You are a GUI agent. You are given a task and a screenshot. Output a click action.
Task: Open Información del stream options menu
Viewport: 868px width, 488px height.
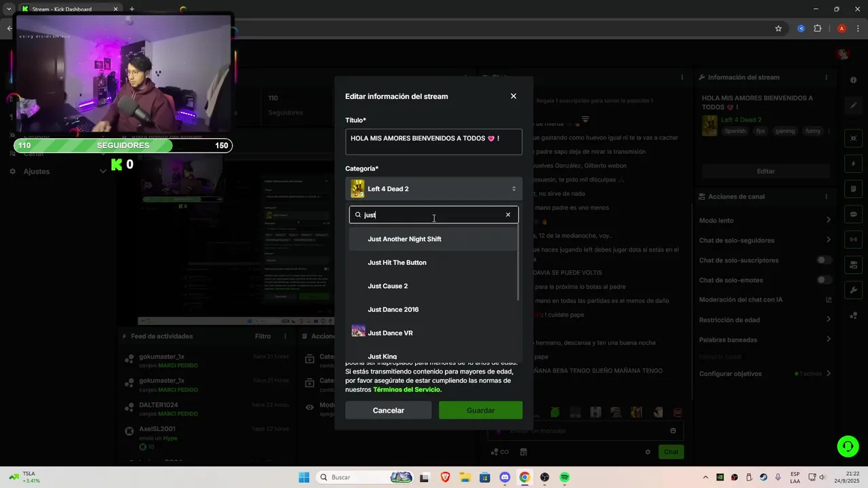[826, 77]
